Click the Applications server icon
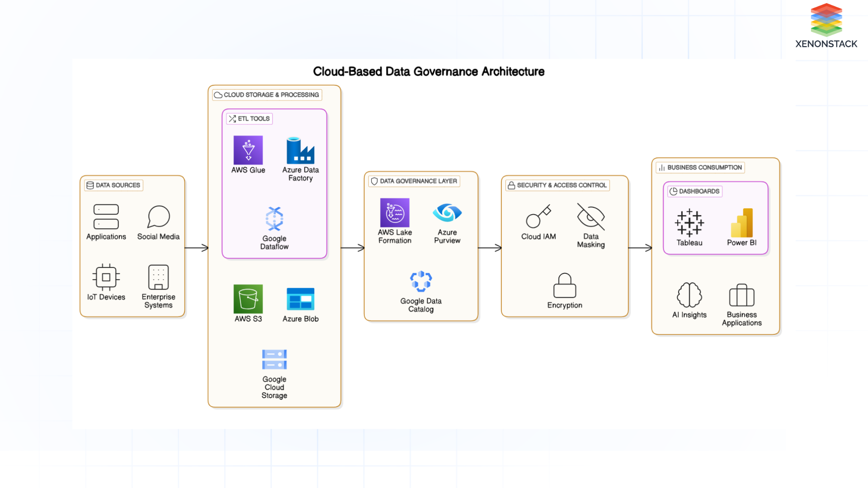868x488 pixels. pyautogui.click(x=106, y=216)
